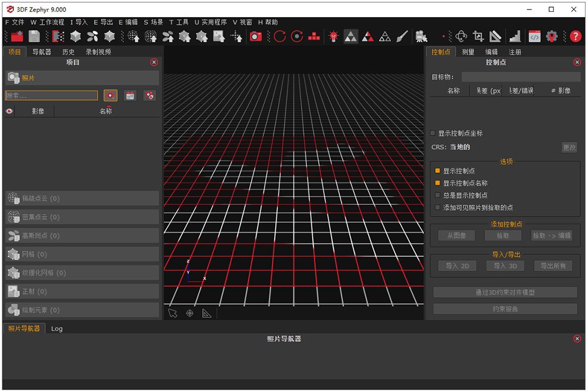Click the red keyboard blocks icon
588x392 pixels.
[314, 36]
